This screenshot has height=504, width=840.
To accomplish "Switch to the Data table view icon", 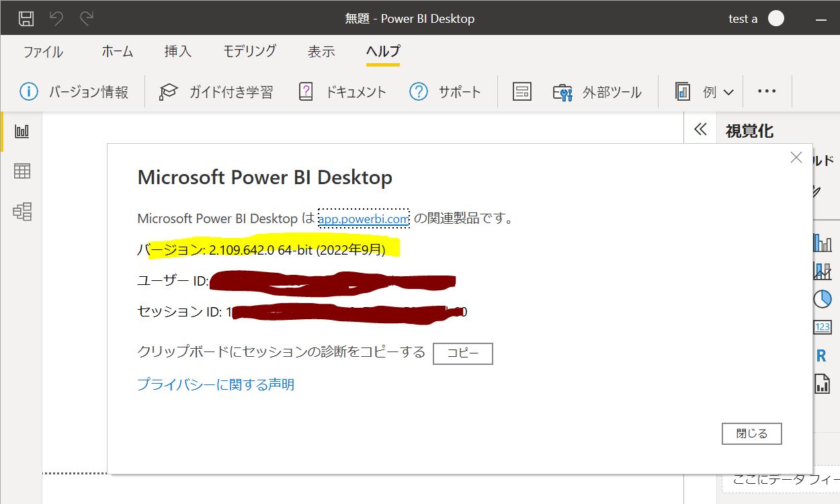I will point(22,171).
